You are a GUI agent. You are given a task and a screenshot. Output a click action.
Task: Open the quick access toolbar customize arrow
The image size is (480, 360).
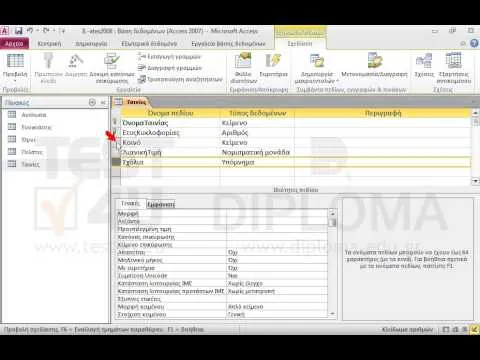click(x=62, y=31)
